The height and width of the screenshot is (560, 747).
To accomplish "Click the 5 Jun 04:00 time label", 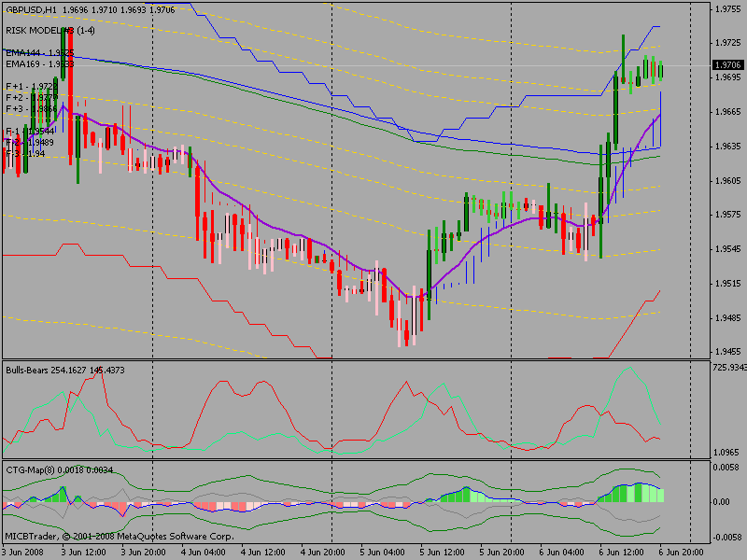I will [390, 553].
